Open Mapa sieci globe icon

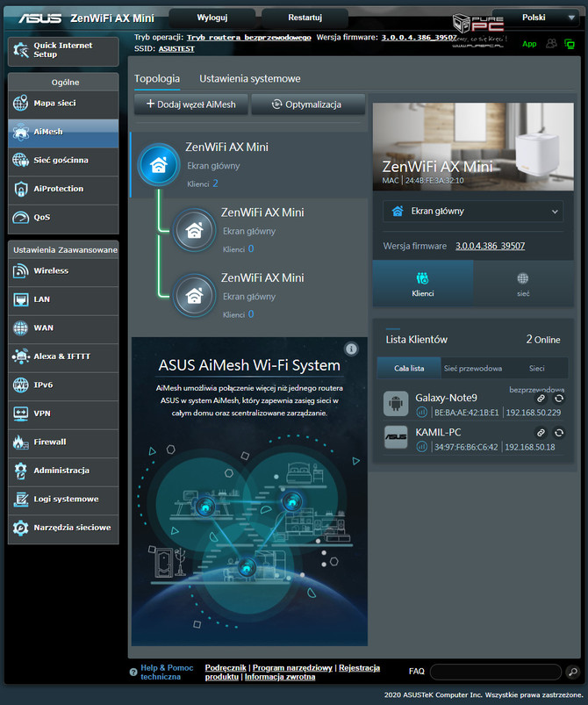pyautogui.click(x=21, y=104)
